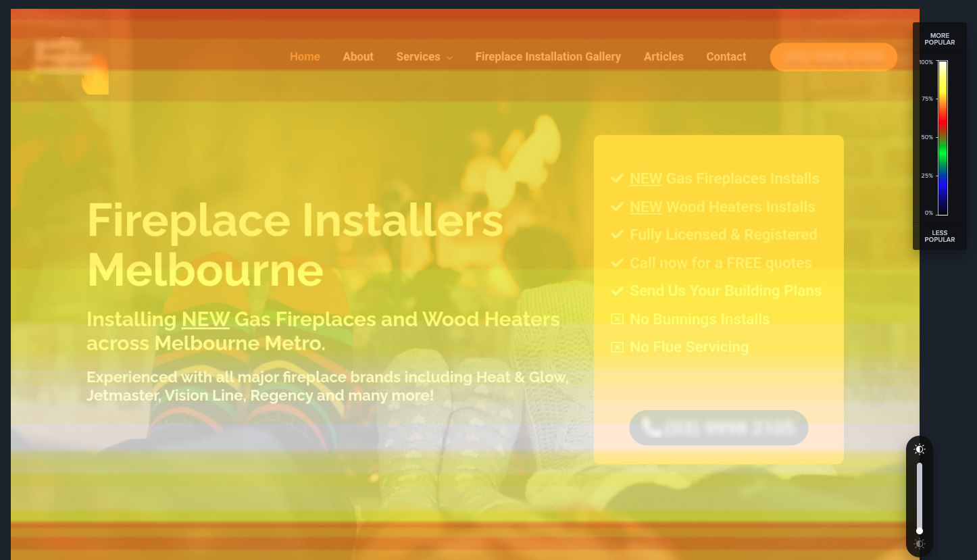Click the phone receiver icon on the call button
The width and height of the screenshot is (977, 560).
point(651,427)
